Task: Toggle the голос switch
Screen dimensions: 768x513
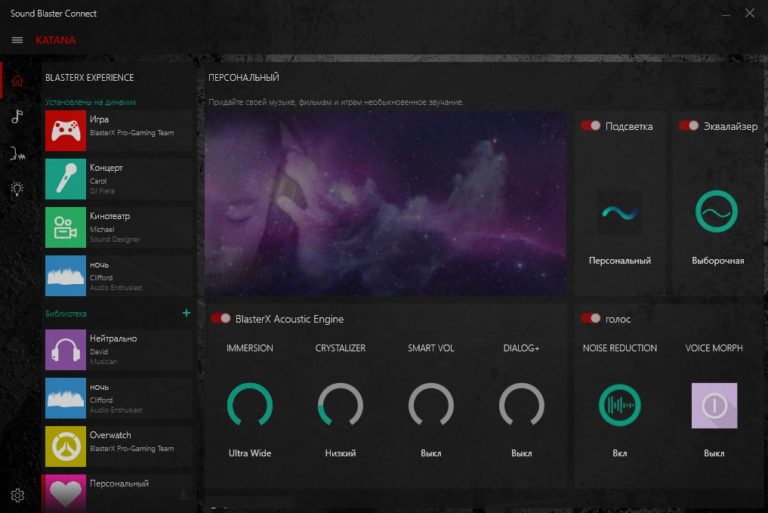Action: click(591, 318)
